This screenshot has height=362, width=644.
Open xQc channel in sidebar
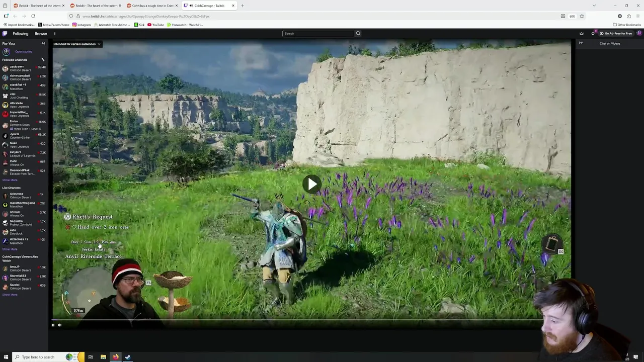point(24,96)
